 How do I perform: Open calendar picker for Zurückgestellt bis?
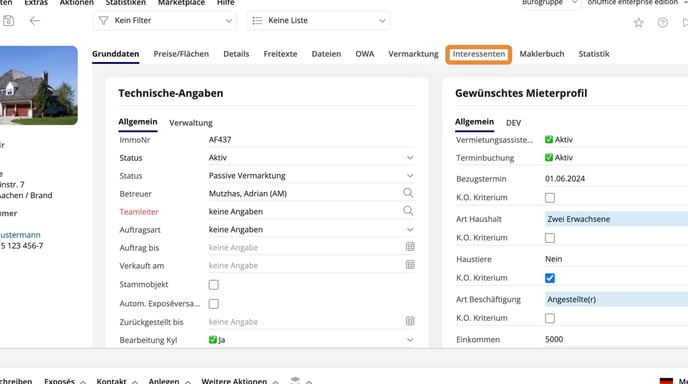click(410, 321)
